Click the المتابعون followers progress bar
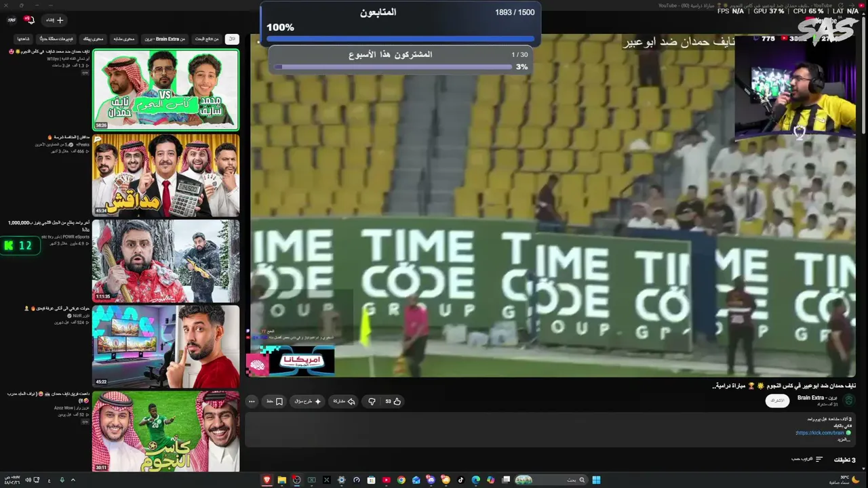This screenshot has width=868, height=488. point(400,39)
